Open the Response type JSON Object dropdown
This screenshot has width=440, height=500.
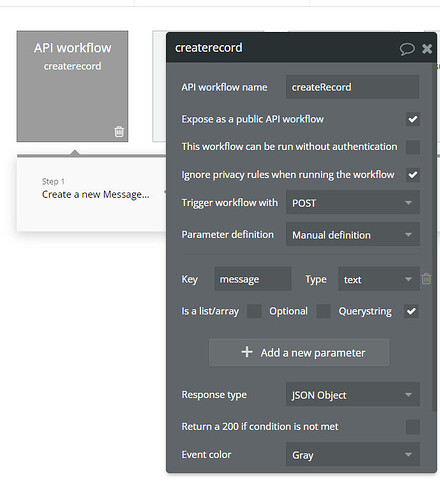pos(352,395)
